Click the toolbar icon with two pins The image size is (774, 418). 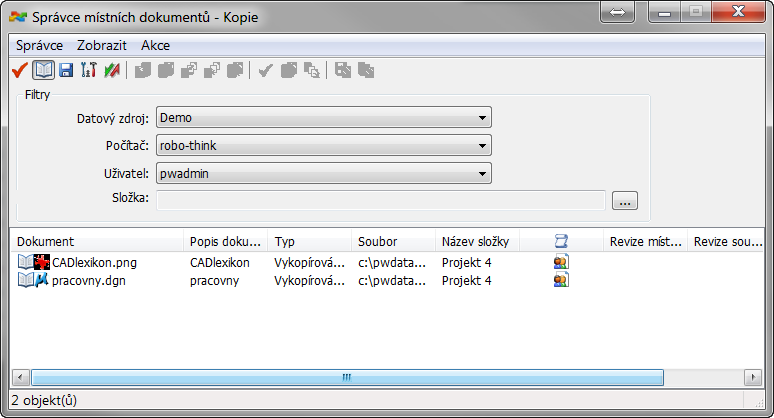click(x=88, y=70)
